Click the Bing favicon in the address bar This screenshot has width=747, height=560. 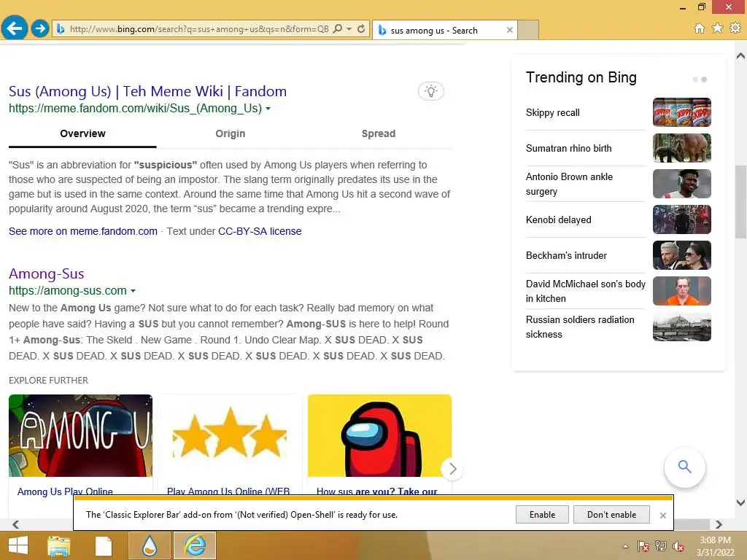[61, 29]
